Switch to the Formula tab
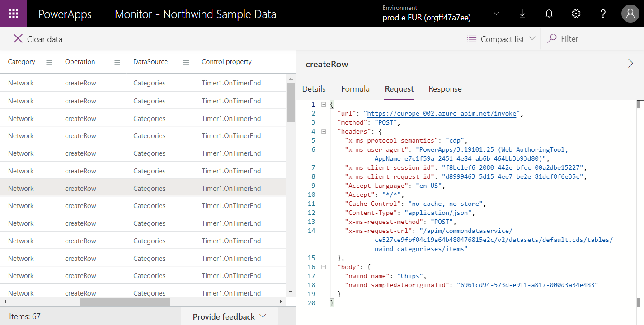Viewport: 644px width, 325px height. coord(355,89)
